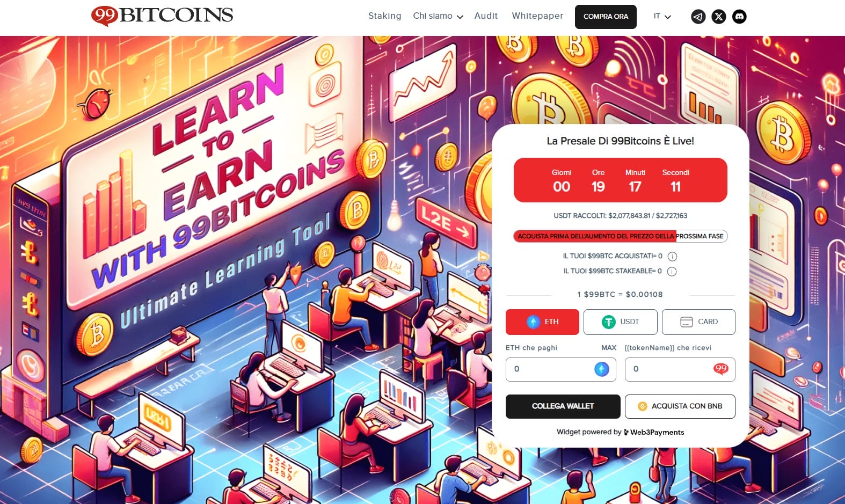Open the Discord social icon
This screenshot has width=845, height=504.
click(739, 17)
